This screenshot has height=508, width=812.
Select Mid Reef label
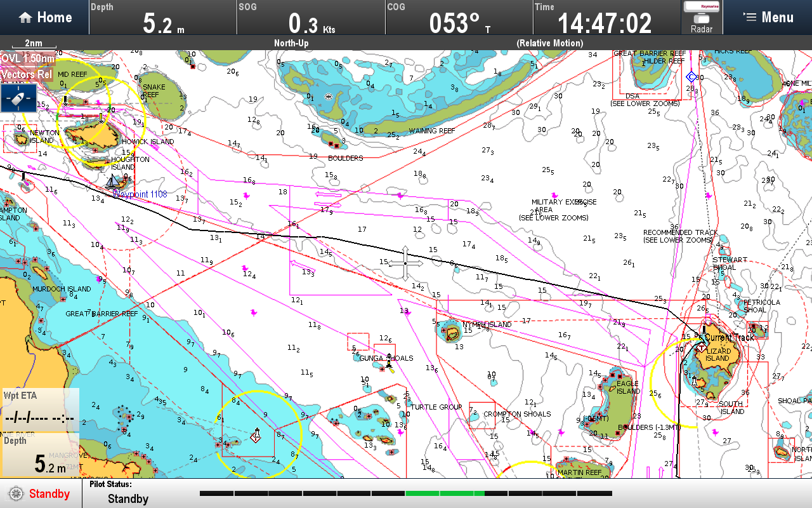point(72,74)
